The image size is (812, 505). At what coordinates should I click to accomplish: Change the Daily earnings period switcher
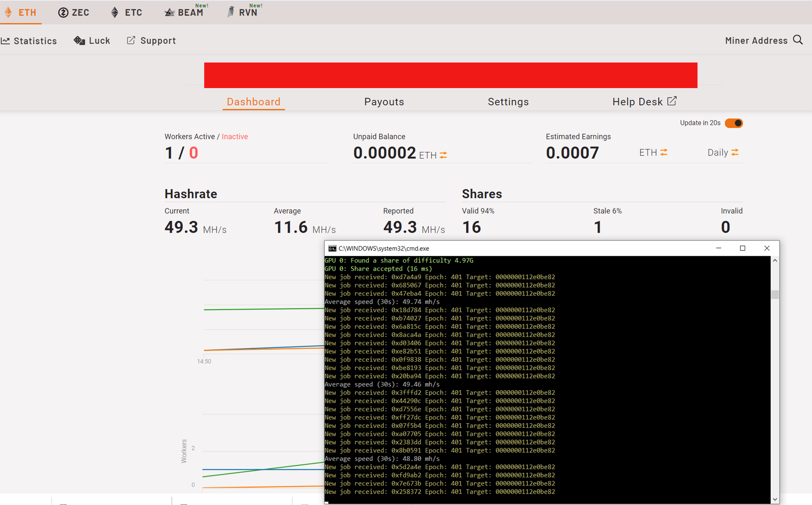click(735, 152)
